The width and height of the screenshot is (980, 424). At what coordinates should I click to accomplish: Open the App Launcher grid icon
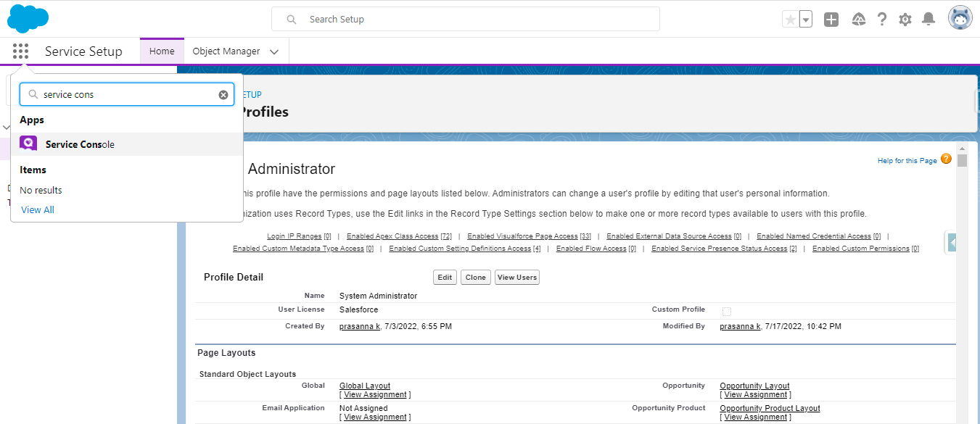click(20, 51)
